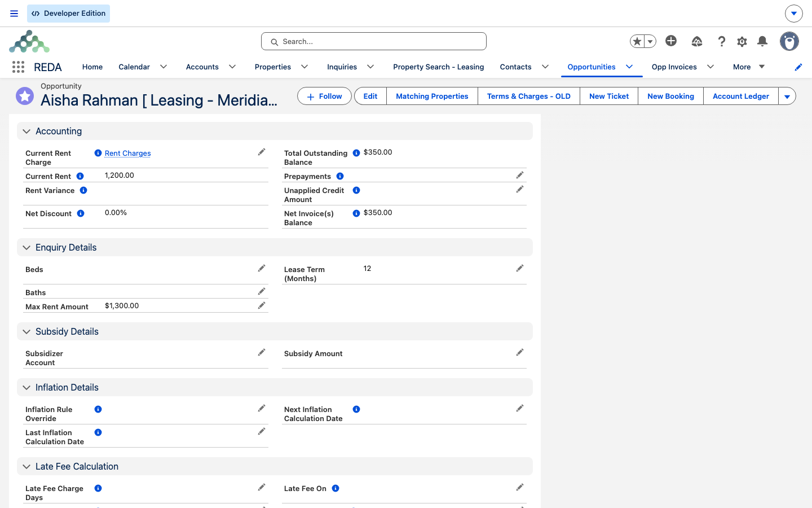Image resolution: width=812 pixels, height=508 pixels.
Task: Show info for Net Discount
Action: pyautogui.click(x=81, y=213)
